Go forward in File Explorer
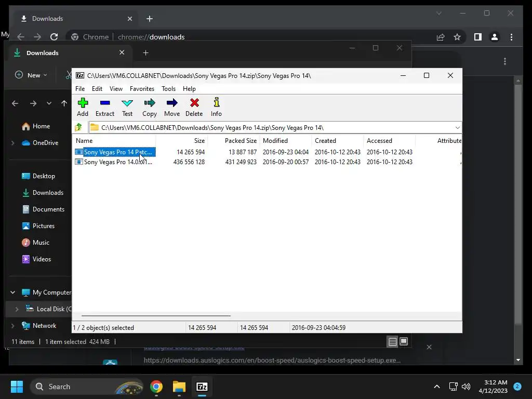 click(33, 103)
